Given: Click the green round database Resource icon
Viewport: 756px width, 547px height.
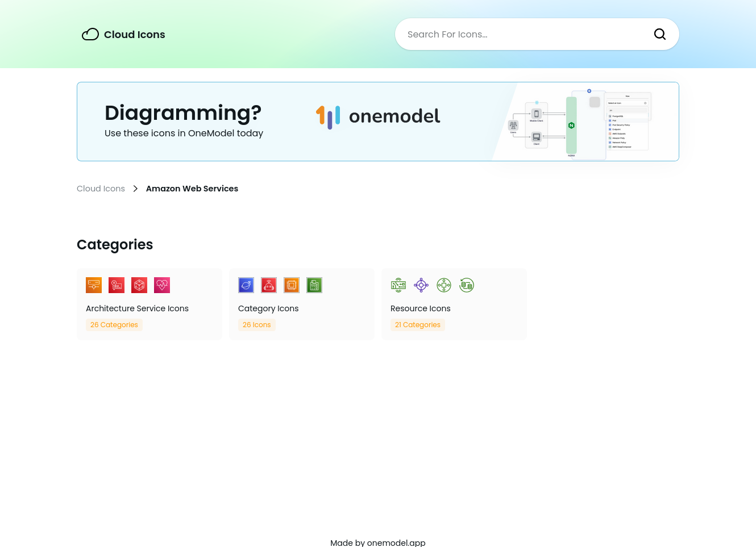Looking at the screenshot, I should click(467, 285).
